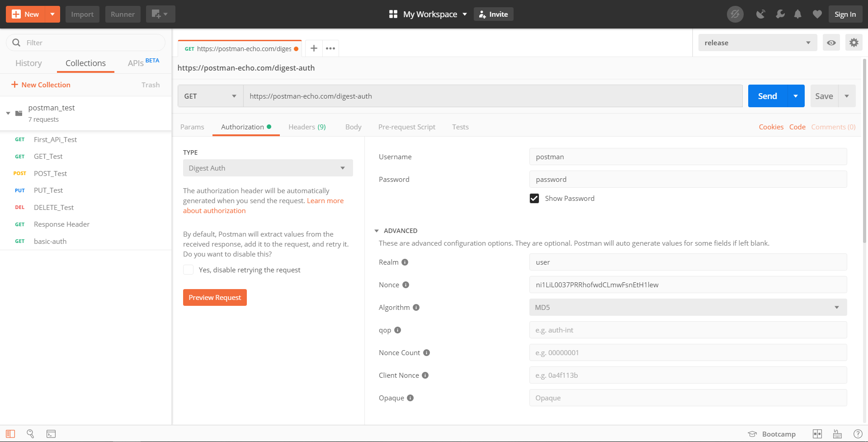This screenshot has width=868, height=442.
Task: Open the notifications bell
Action: click(798, 14)
